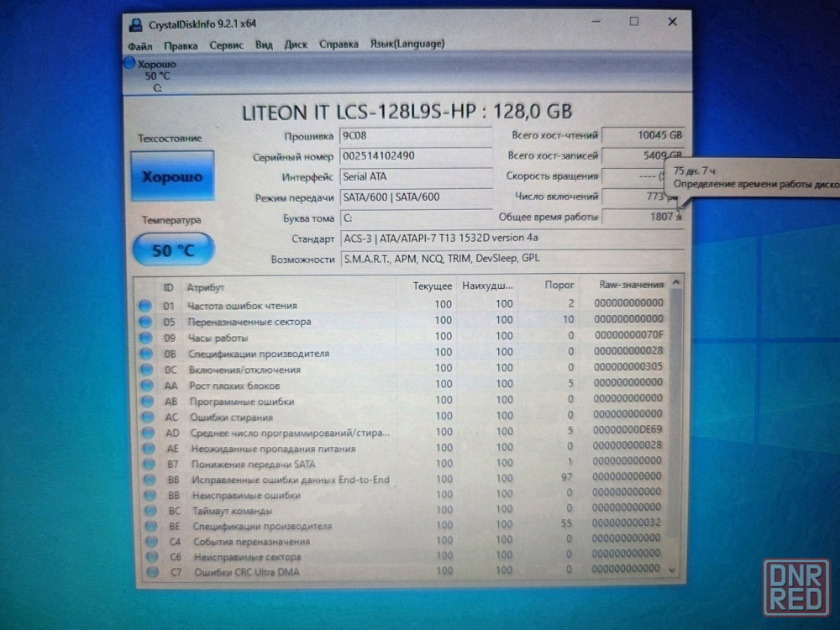Click status icon of row AB Программные ошибки
This screenshot has height=630, width=840.
coord(148,402)
